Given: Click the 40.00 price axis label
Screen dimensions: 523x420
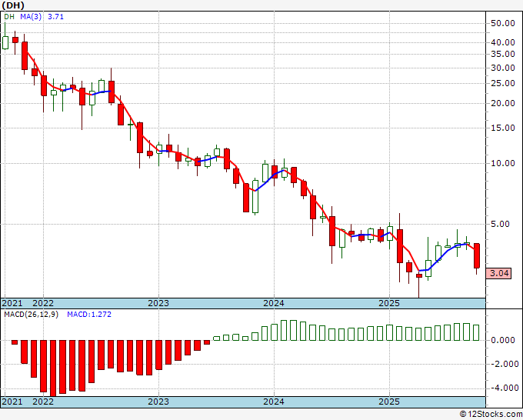Looking at the screenshot, I should (x=503, y=42).
